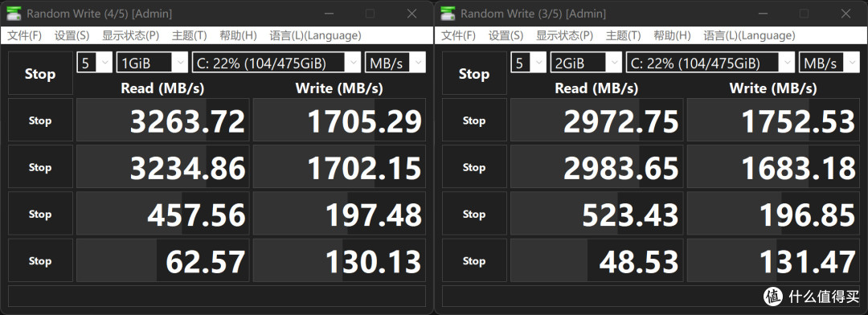Open 语言(L)(Language) menu in right window

pyautogui.click(x=749, y=35)
